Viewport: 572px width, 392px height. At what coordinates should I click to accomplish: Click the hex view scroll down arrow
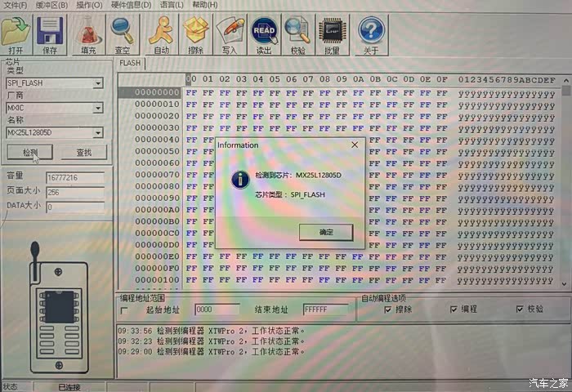click(x=565, y=283)
